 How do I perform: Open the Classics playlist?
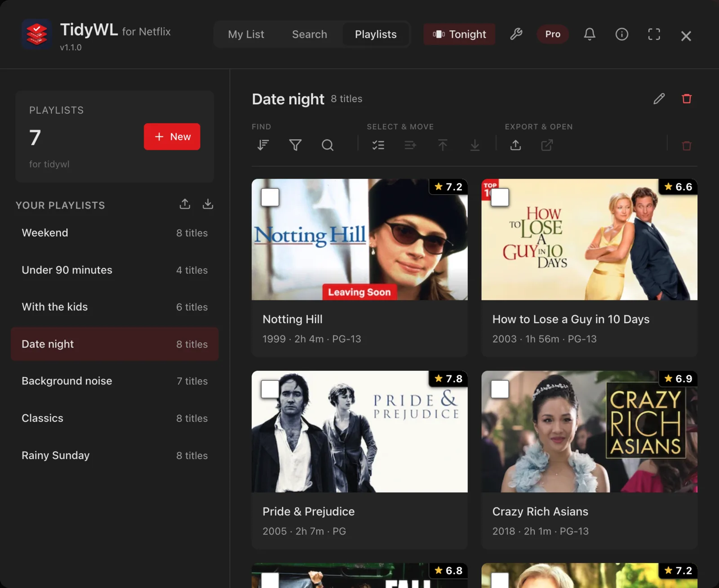115,418
